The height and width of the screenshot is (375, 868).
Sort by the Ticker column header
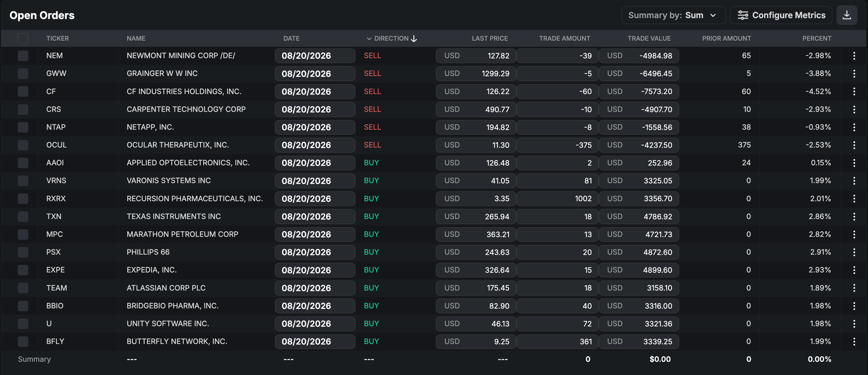[x=58, y=39]
